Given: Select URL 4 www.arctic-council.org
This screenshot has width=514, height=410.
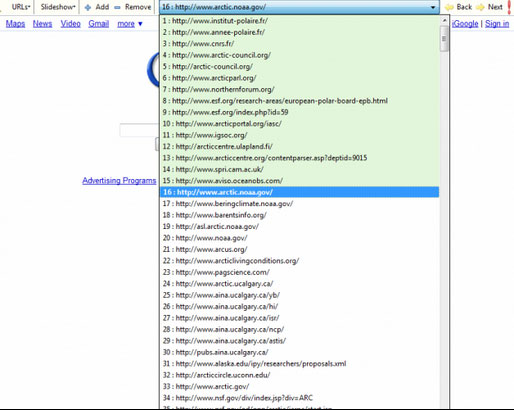Looking at the screenshot, I should click(x=299, y=55).
